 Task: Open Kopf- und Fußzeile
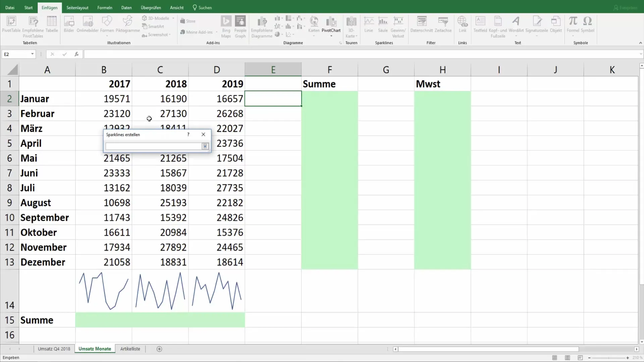[x=498, y=27]
